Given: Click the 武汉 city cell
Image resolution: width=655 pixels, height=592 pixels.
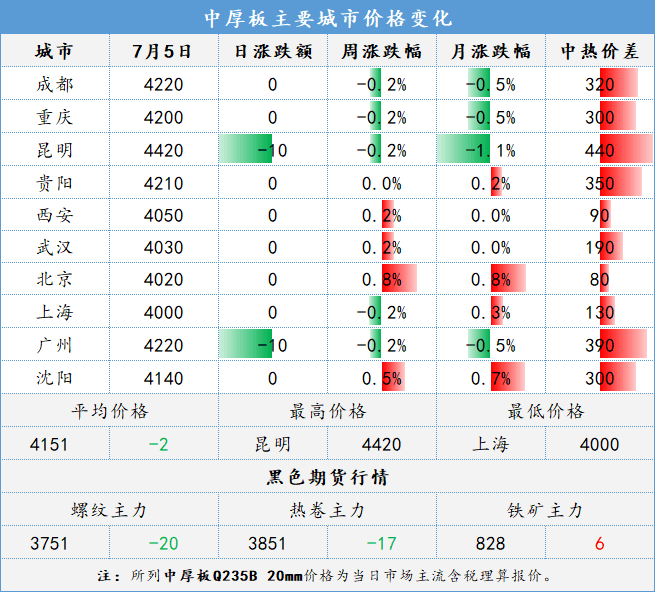Looking at the screenshot, I should click(x=55, y=247).
